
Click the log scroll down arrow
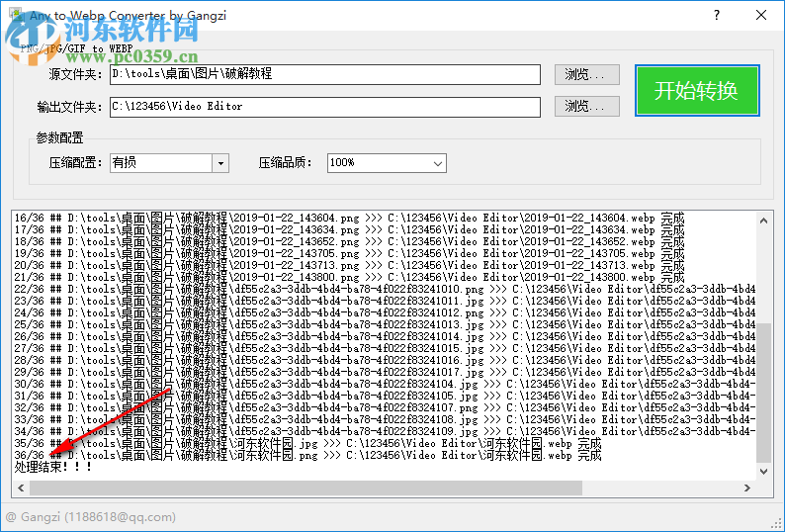(763, 472)
